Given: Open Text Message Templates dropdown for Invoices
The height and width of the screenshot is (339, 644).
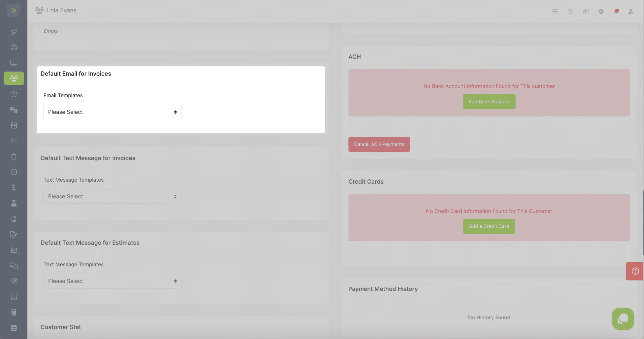Looking at the screenshot, I should click(x=112, y=196).
